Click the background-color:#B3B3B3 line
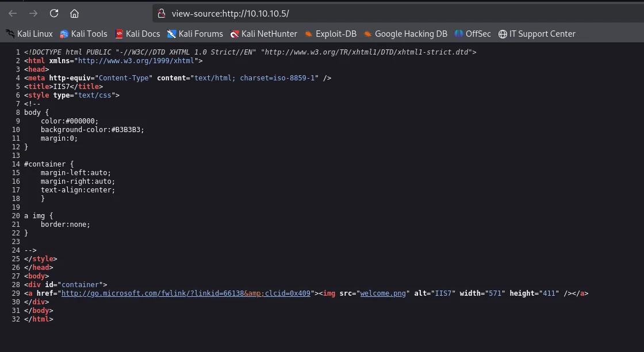Viewport: 644px width, 352px height. click(x=93, y=130)
